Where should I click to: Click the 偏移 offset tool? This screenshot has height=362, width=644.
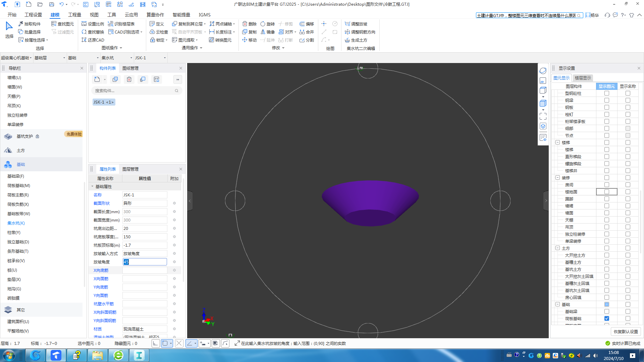307,24
